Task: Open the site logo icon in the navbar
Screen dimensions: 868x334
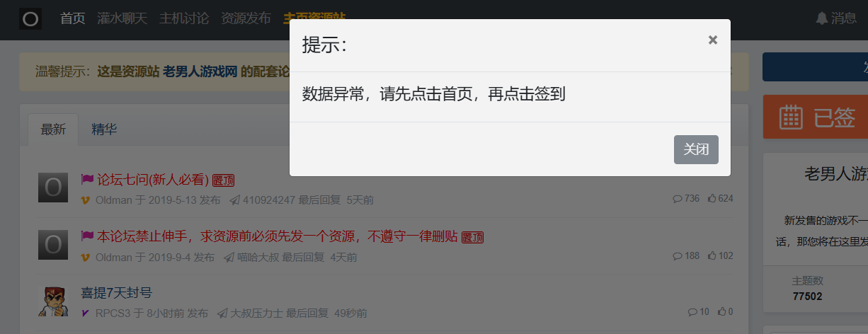Action: 30,18
